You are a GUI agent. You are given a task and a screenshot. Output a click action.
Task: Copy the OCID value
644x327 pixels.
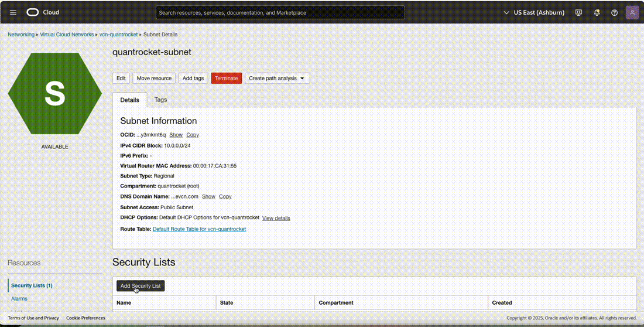coord(193,135)
